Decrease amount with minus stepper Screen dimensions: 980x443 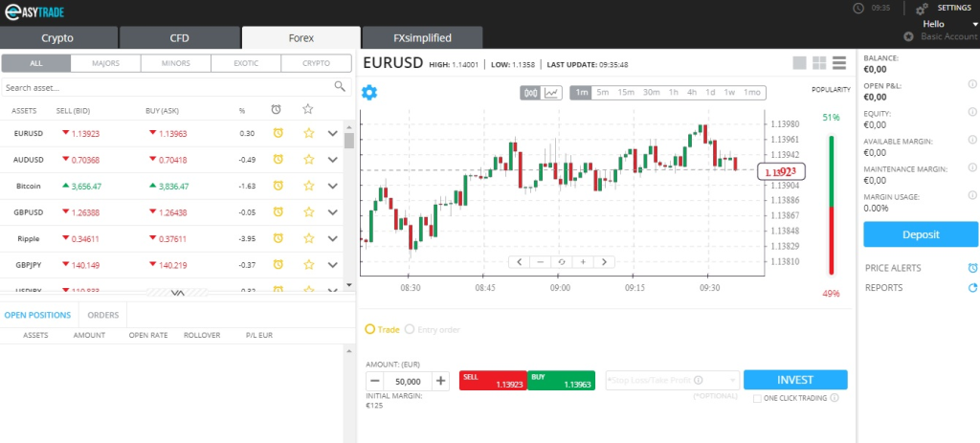coord(375,381)
